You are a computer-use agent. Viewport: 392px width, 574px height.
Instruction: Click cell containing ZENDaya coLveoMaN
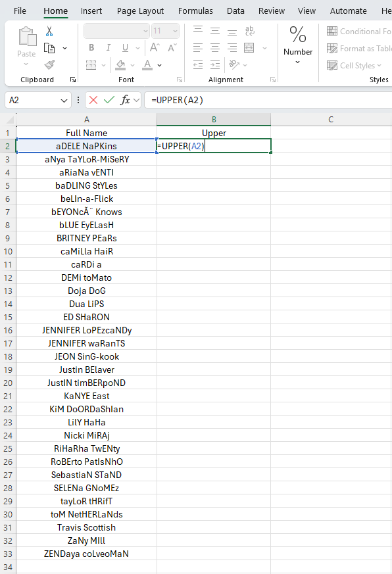pos(86,554)
